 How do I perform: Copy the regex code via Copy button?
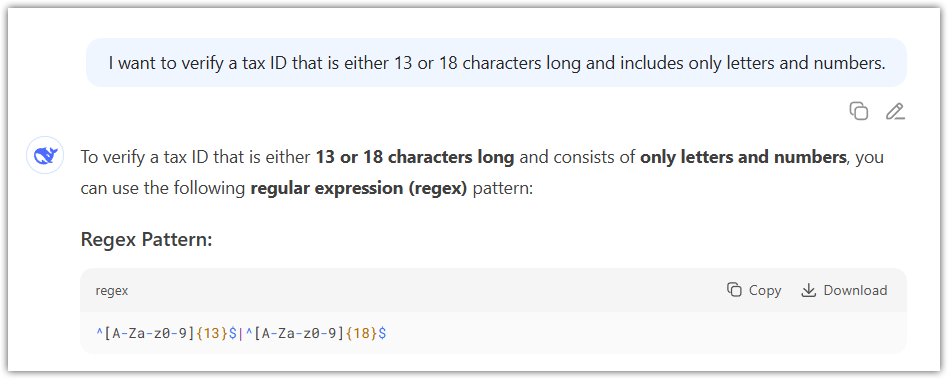coord(754,290)
